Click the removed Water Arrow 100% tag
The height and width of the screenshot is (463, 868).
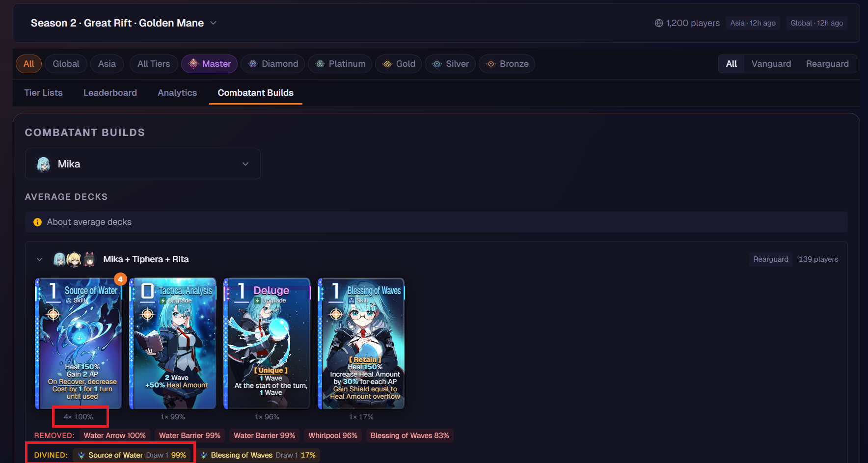pyautogui.click(x=115, y=436)
